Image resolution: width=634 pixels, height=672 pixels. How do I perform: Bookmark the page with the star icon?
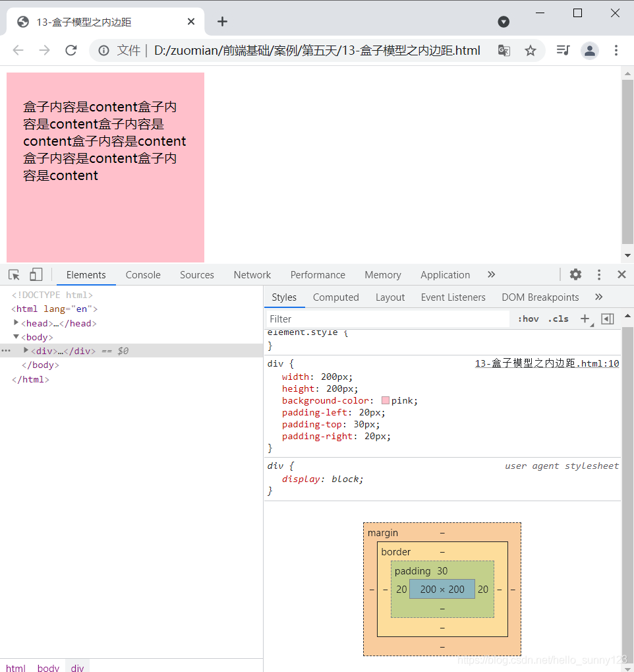[x=531, y=49]
